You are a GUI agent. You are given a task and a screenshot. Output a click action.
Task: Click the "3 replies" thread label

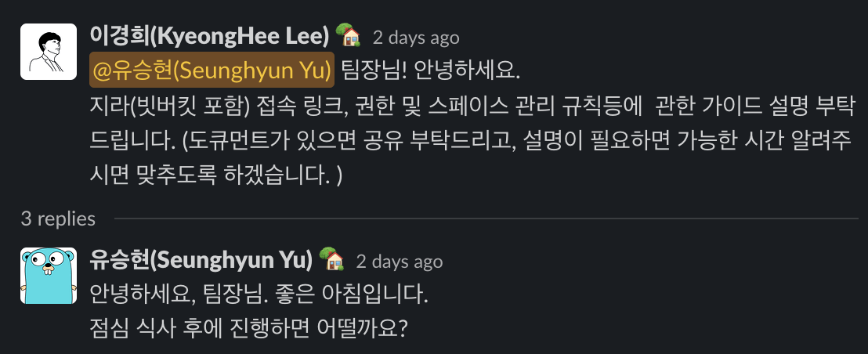[58, 219]
